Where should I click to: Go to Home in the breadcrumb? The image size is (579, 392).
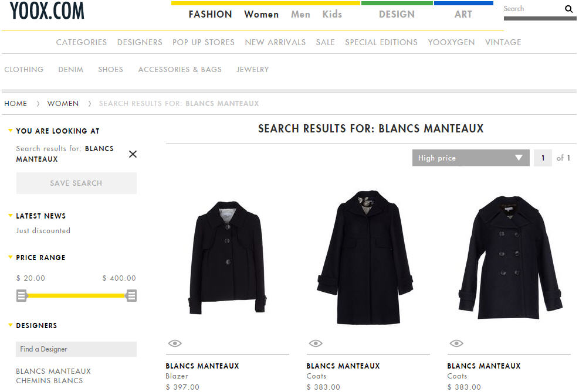[x=15, y=104]
